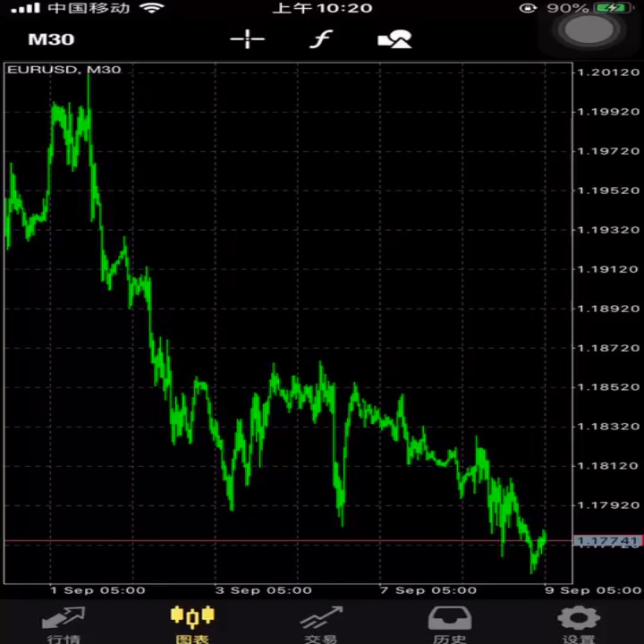Click the 1.18520 price axis label
The image size is (644, 644).
pos(609,387)
